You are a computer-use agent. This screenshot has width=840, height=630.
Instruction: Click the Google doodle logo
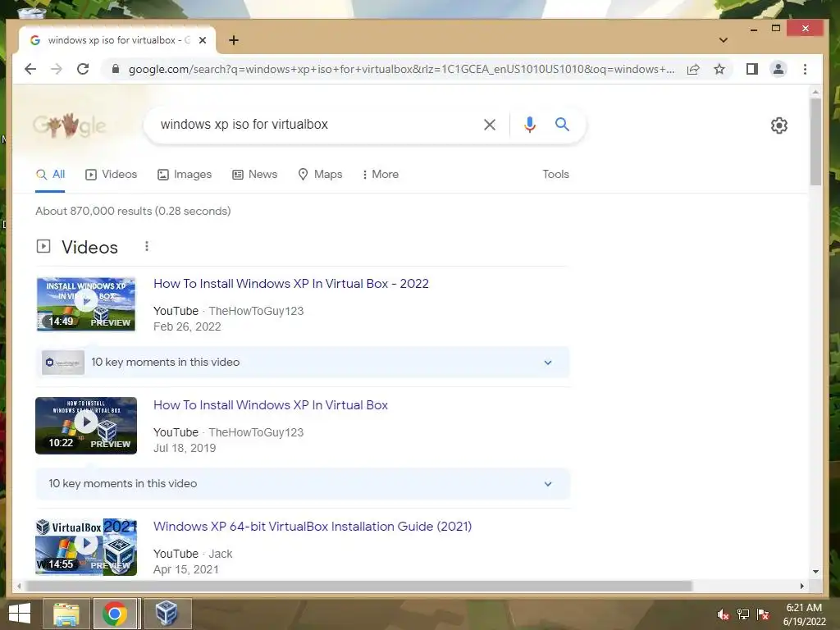[x=70, y=126]
